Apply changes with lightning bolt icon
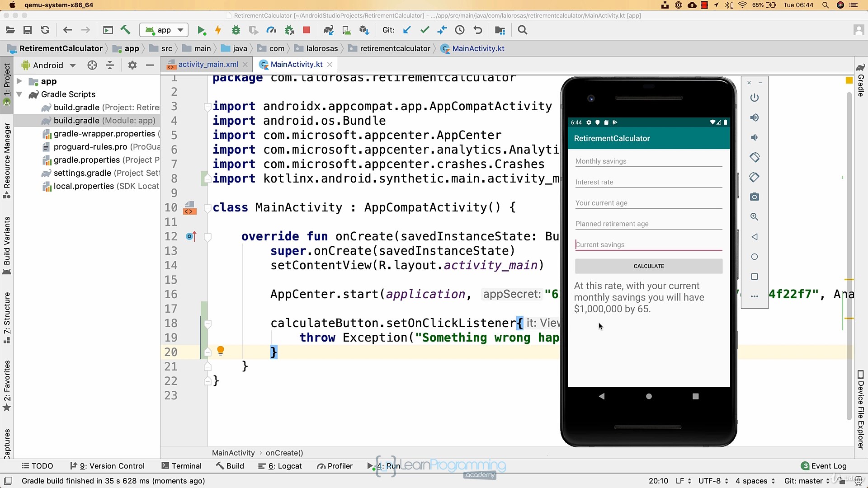The width and height of the screenshot is (868, 488). [218, 30]
